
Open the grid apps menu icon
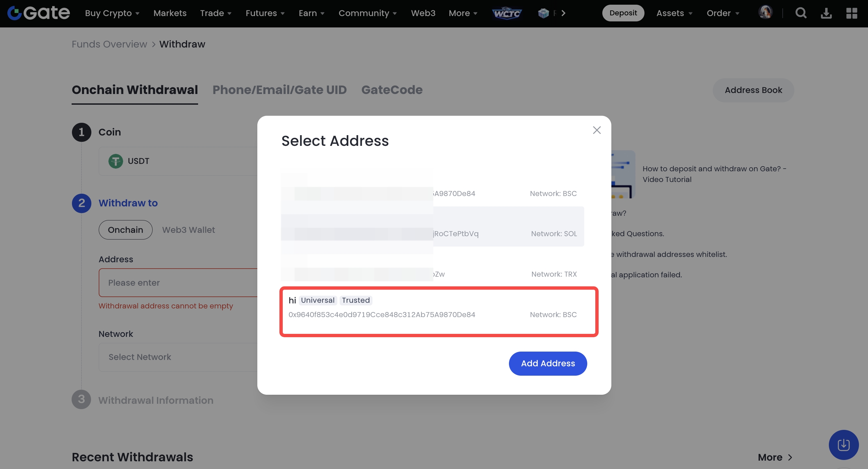coord(852,13)
